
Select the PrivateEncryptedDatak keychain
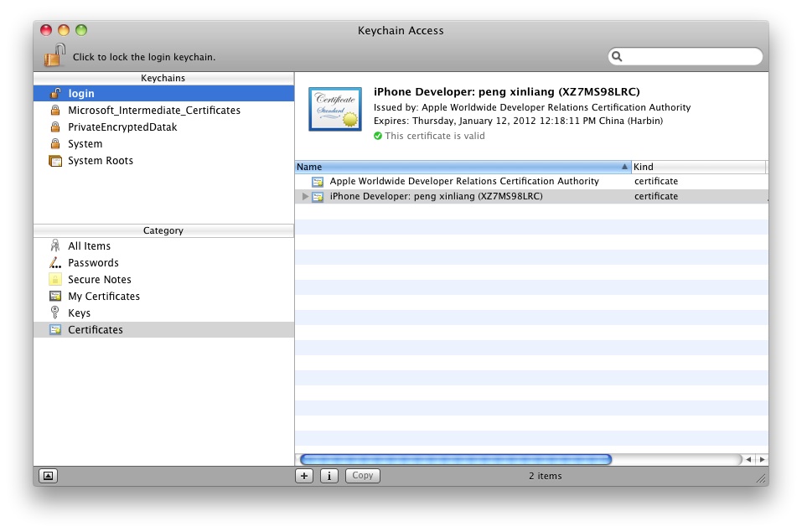click(x=163, y=127)
